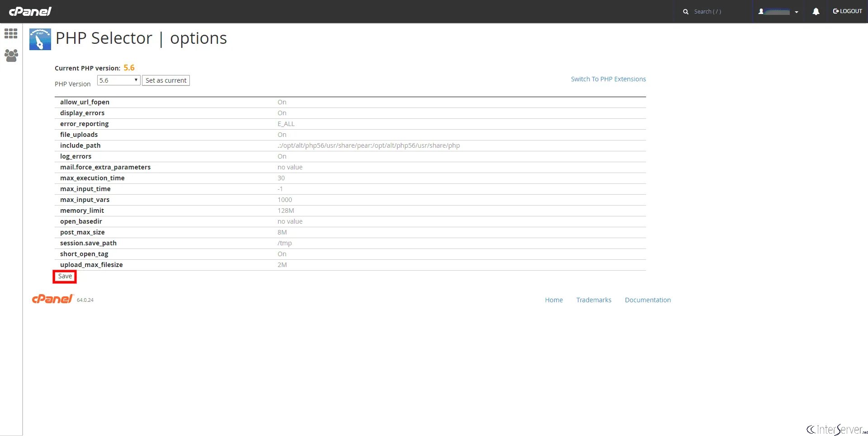The image size is (868, 436).
Task: Go to the Home footer link
Action: 554,300
